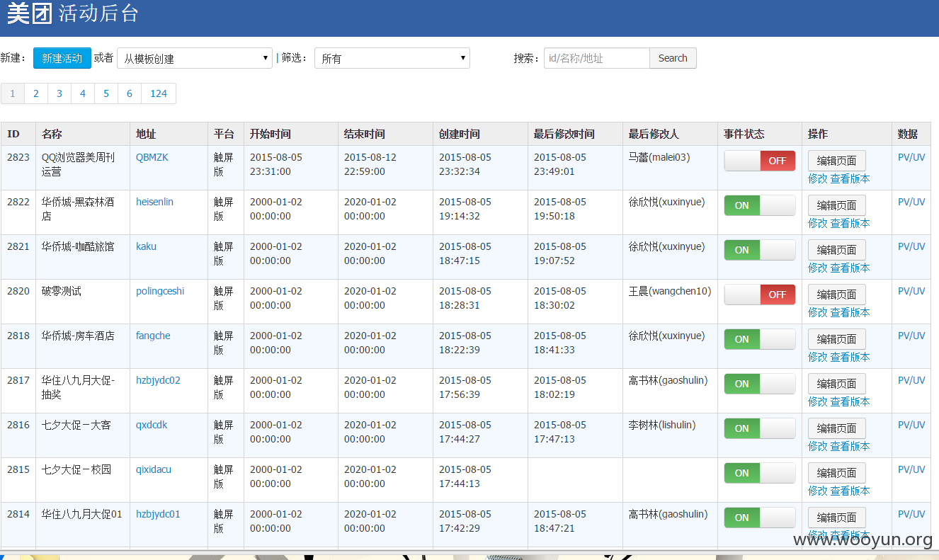Click 编辑页面 for 华侨城-房车酒店
This screenshot has width=939, height=560.
tap(837, 339)
